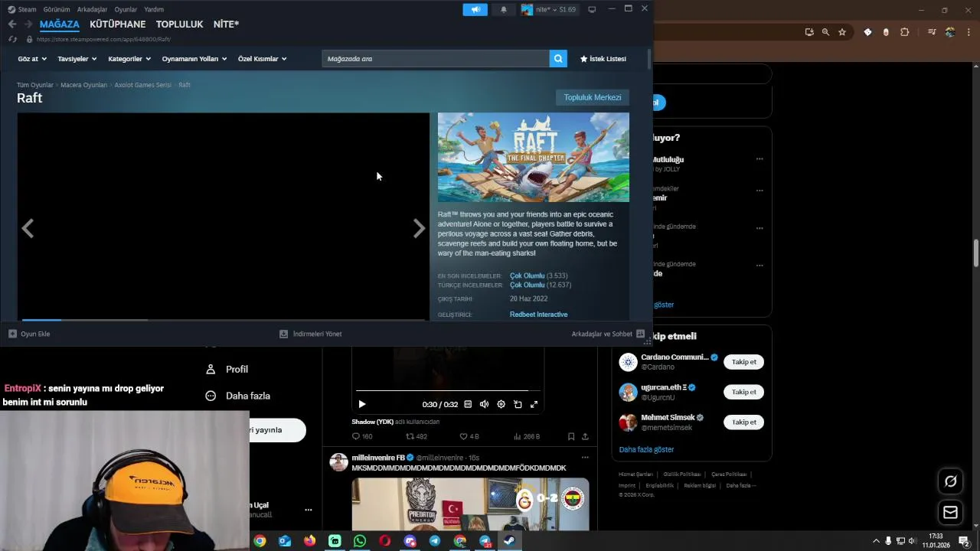Click the store search magnifier button
The height and width of the screenshot is (551, 980).
coord(558,58)
